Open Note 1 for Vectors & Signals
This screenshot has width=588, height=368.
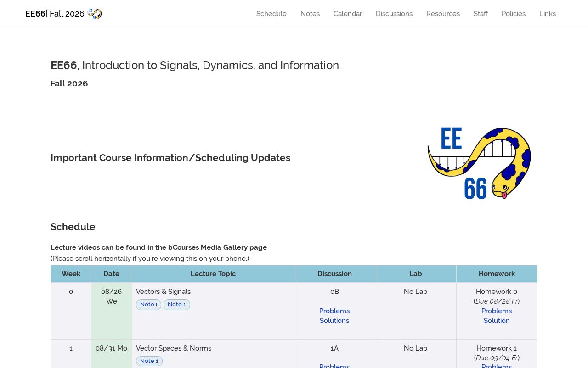coord(177,305)
